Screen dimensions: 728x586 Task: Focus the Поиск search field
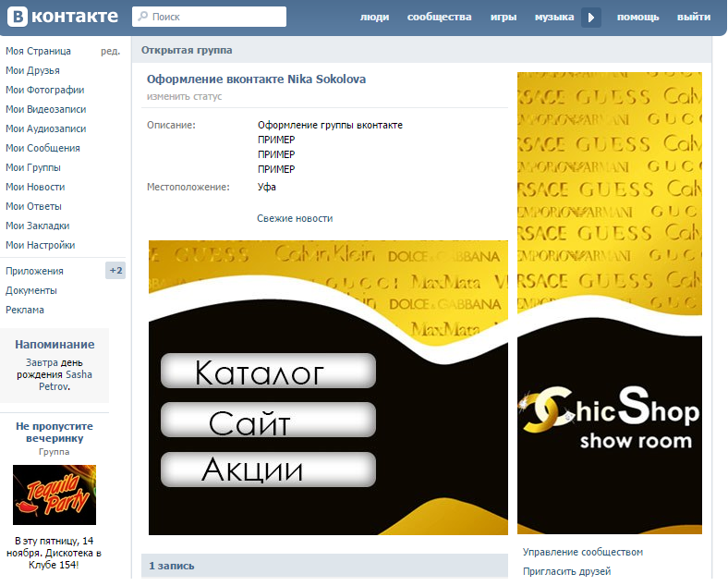coord(209,17)
